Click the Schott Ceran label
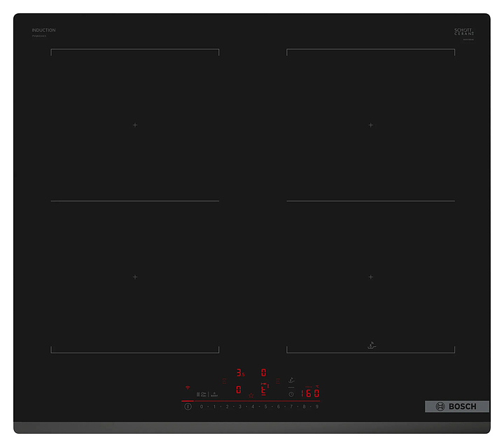504x447 pixels. (464, 32)
